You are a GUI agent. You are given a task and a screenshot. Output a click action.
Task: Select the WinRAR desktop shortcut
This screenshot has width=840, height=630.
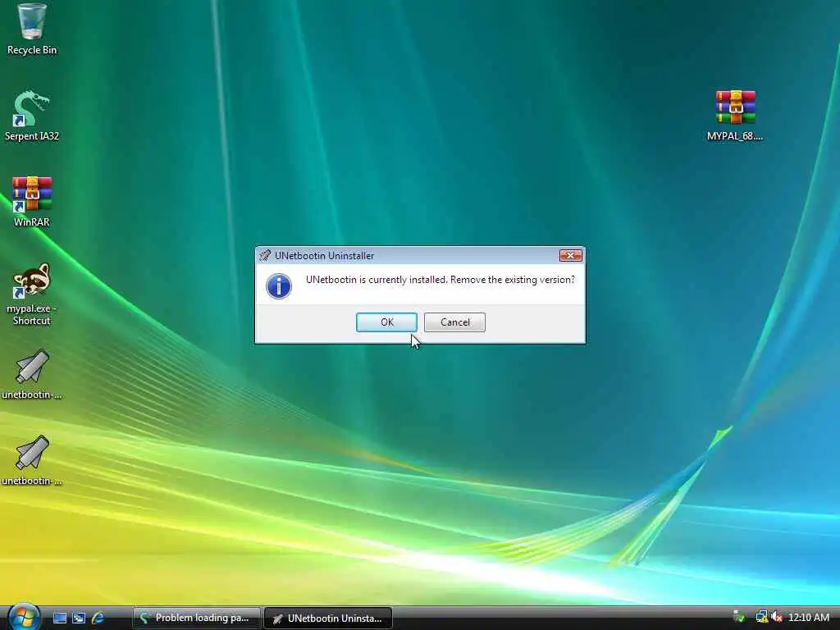[32, 202]
